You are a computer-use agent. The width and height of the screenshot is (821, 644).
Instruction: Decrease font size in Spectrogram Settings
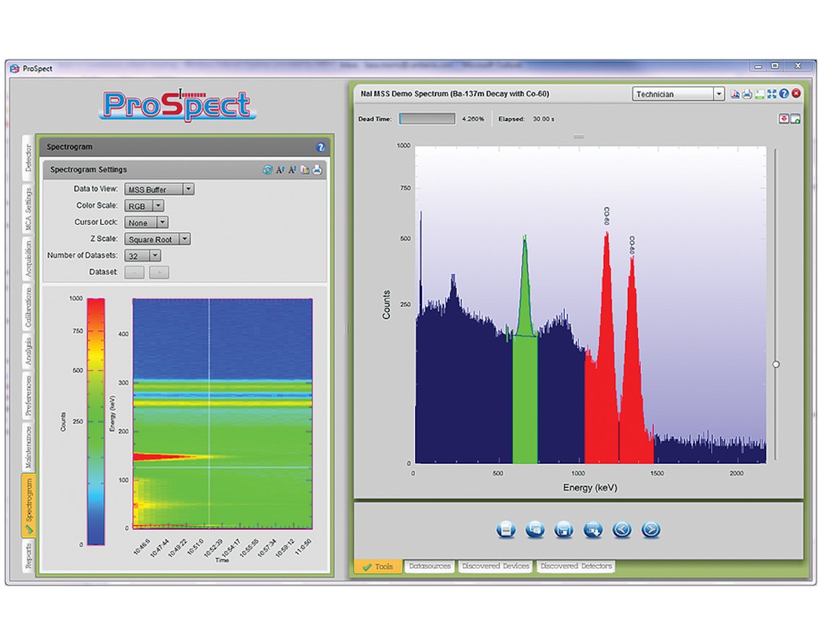tap(292, 170)
